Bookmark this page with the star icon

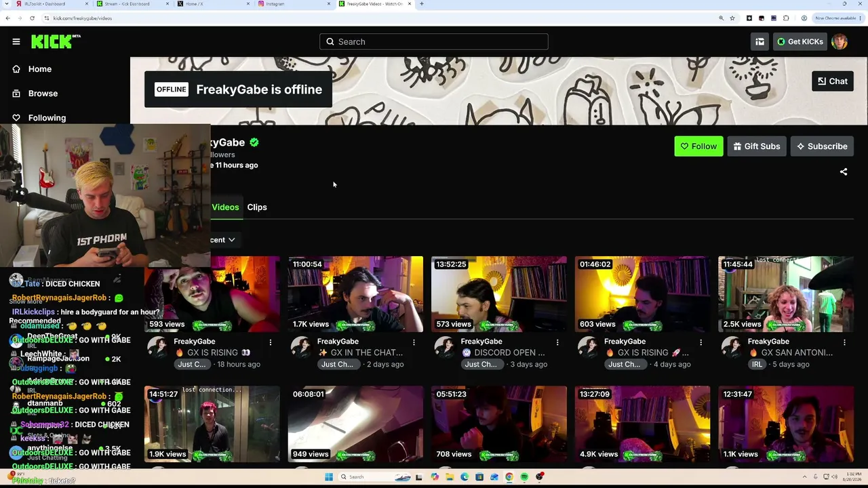tap(732, 18)
